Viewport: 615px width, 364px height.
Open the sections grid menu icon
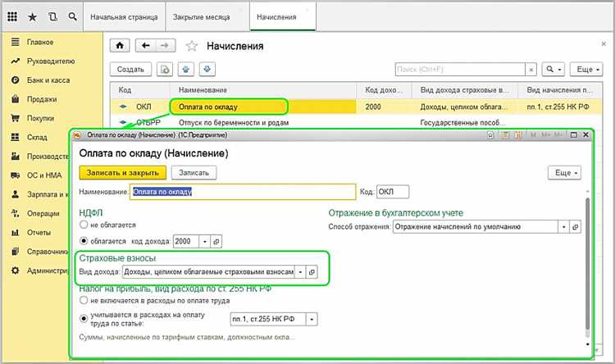tap(12, 17)
